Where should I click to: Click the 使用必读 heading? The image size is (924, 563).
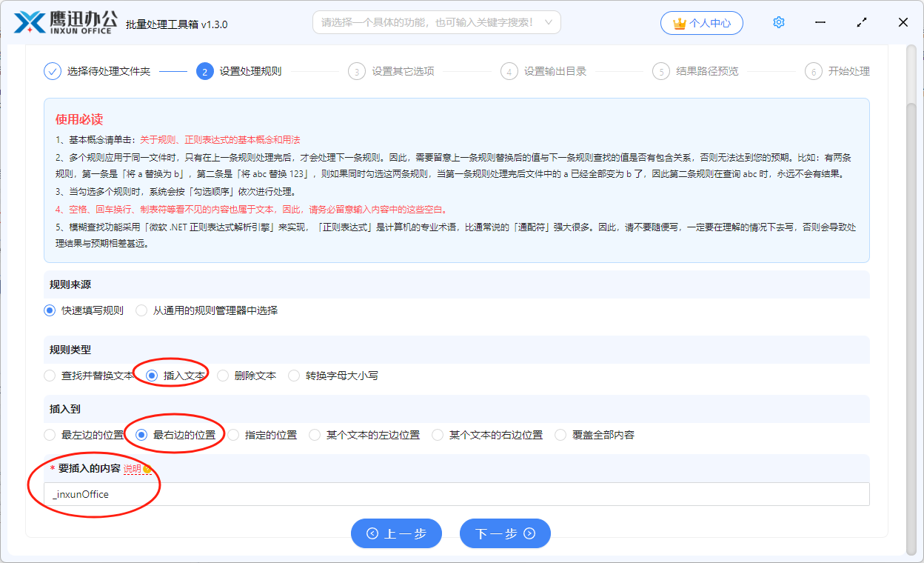(x=79, y=119)
